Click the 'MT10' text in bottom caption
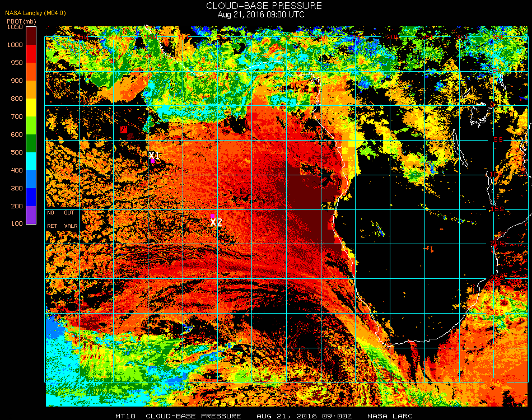 click(125, 416)
